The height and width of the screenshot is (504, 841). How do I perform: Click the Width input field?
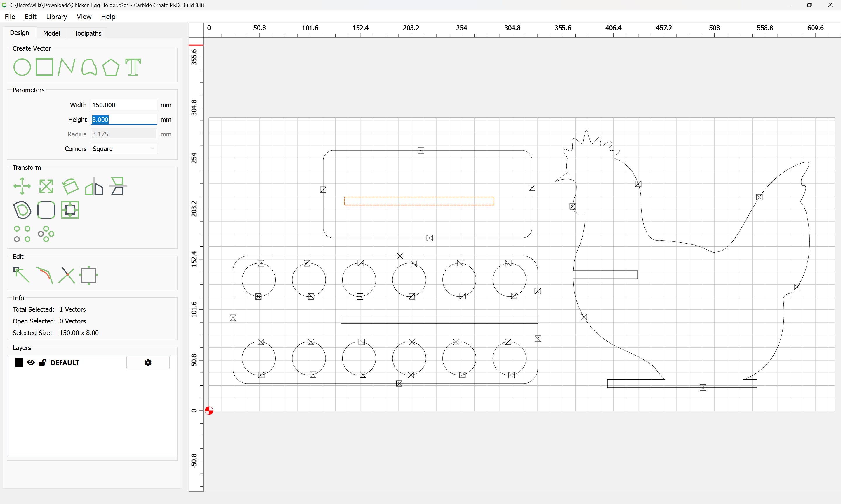coord(124,105)
